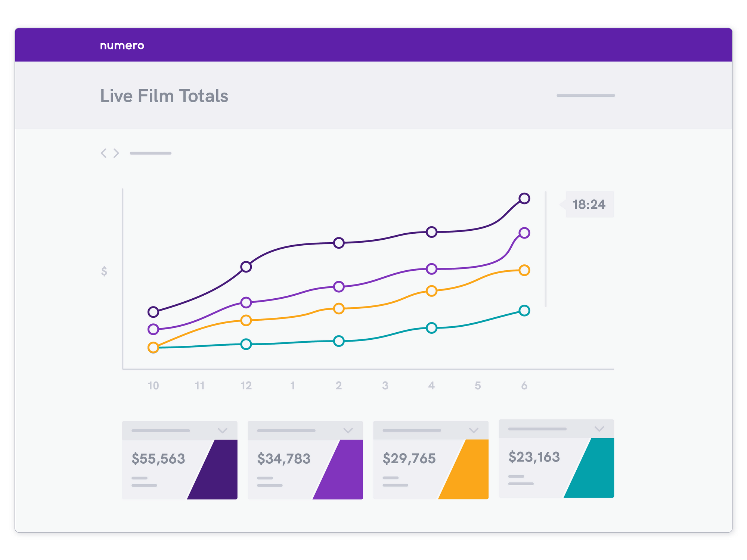Screen dimensions: 747x560
Task: Click teal data point at hour 6
Action: point(524,311)
